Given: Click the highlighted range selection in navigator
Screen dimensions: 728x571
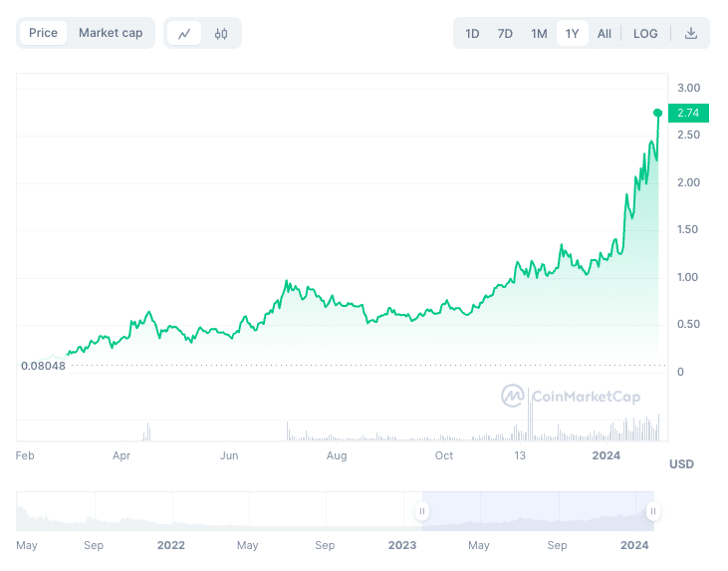Looking at the screenshot, I should point(538,511).
